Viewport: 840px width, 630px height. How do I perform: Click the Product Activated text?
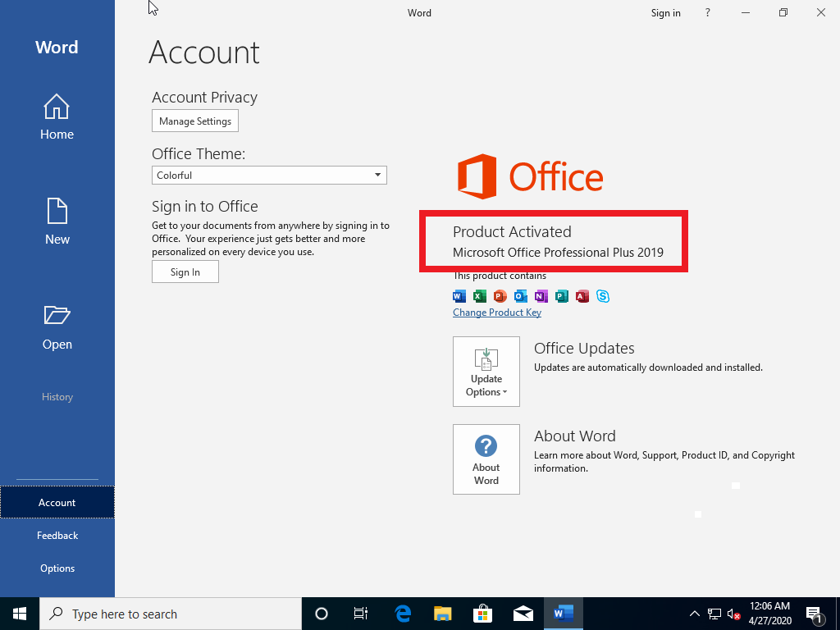click(512, 232)
